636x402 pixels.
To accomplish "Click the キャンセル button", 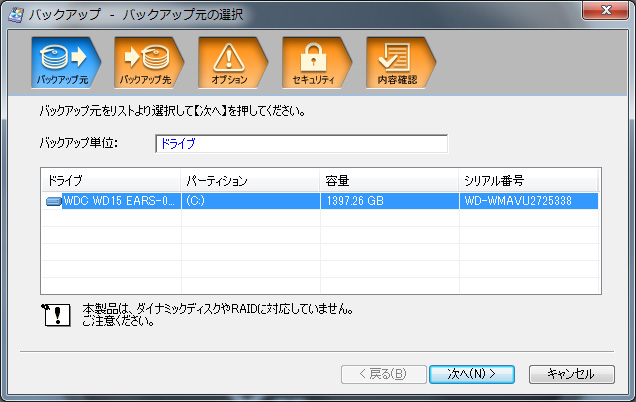I will point(572,374).
